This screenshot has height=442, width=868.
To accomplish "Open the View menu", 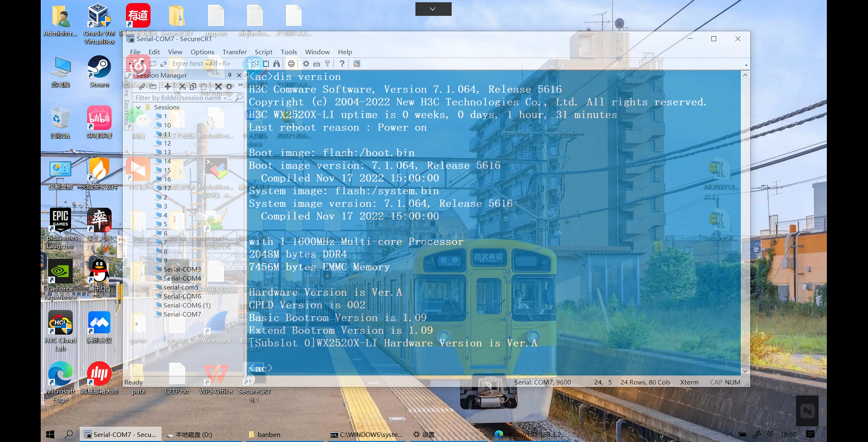I will coord(175,52).
